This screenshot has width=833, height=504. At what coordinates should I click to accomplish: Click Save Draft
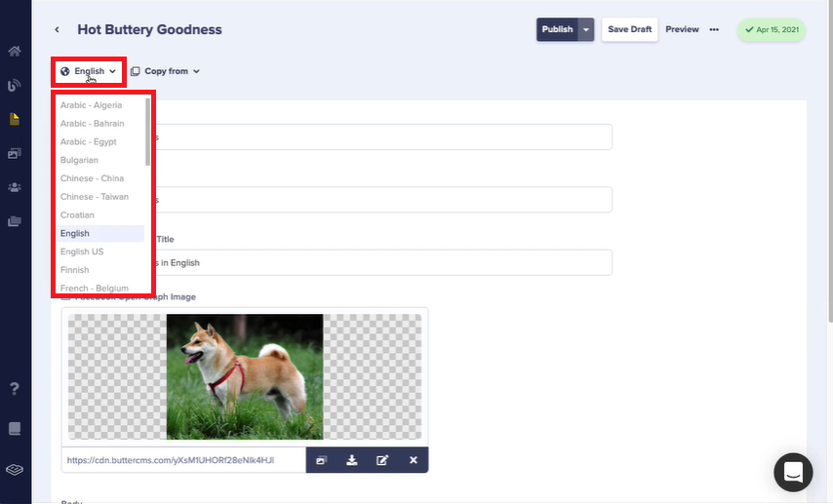click(629, 29)
